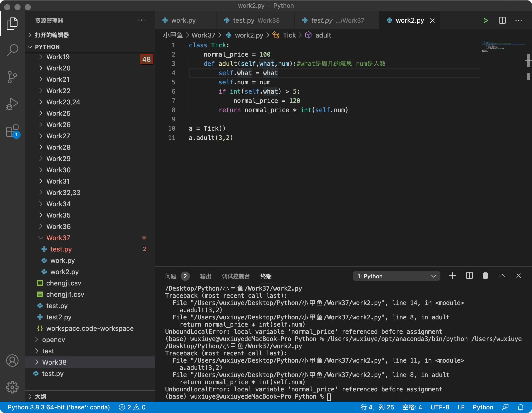Kill the terminal with trash icon
The image size is (532, 413).
tap(485, 276)
